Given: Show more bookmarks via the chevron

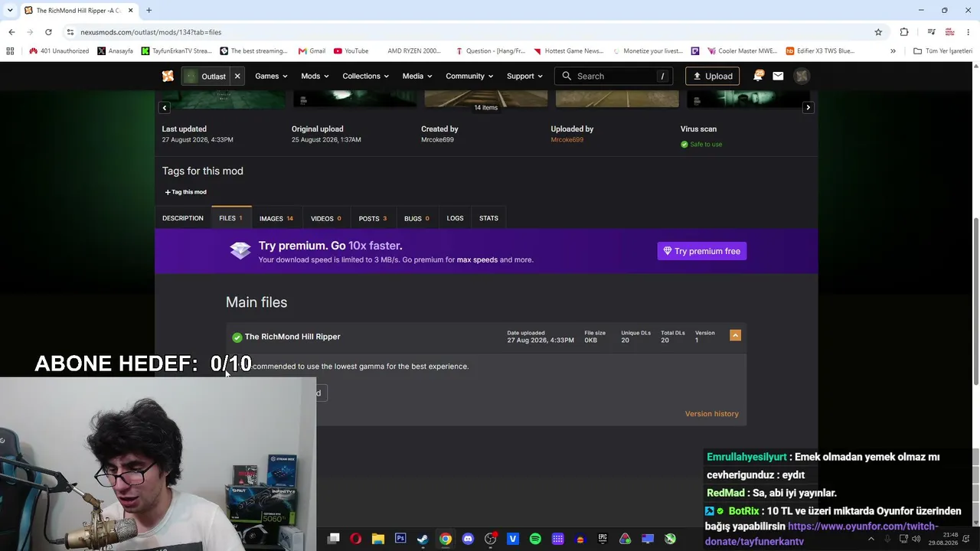Looking at the screenshot, I should [x=893, y=51].
